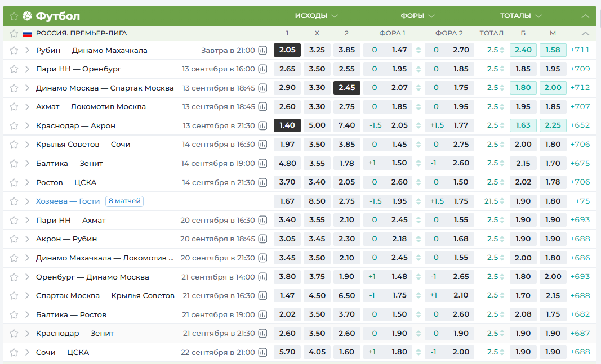Show +652 more markets for Краснодар — Акрон
This screenshot has width=601, height=364.
coord(580,125)
